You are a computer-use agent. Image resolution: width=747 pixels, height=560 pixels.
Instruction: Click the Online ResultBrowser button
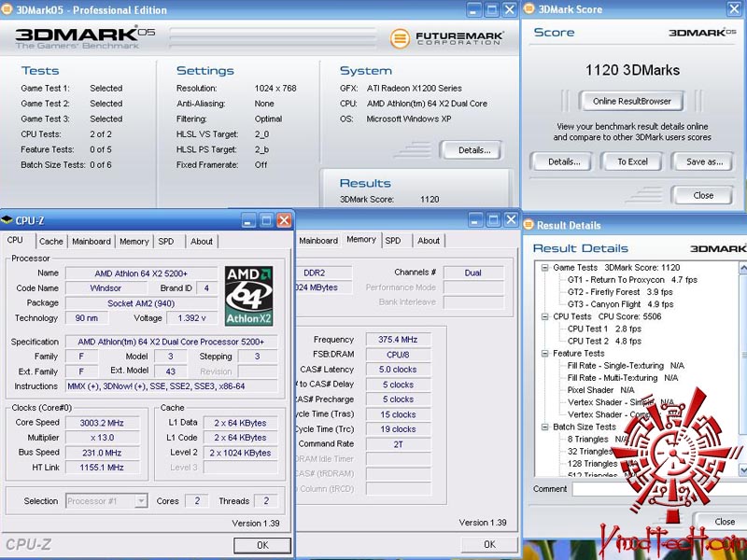click(632, 101)
